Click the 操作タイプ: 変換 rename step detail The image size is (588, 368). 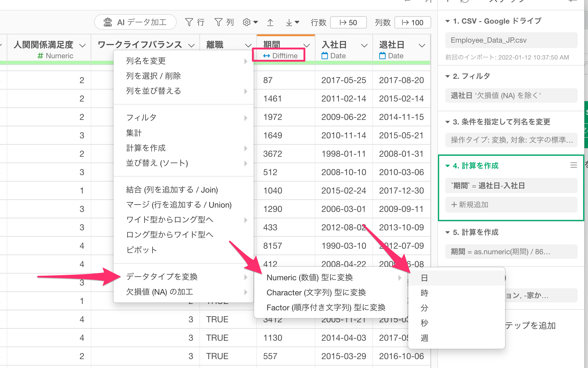coord(511,140)
